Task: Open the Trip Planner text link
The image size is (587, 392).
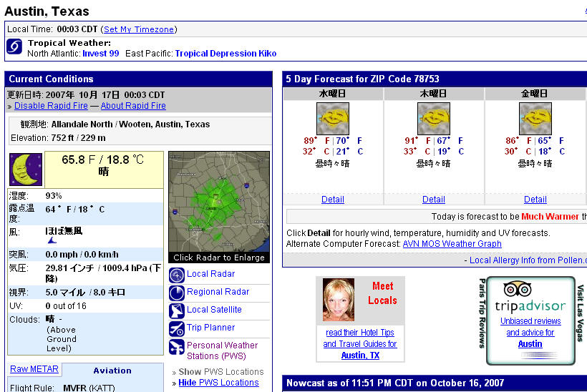Action: (x=210, y=328)
